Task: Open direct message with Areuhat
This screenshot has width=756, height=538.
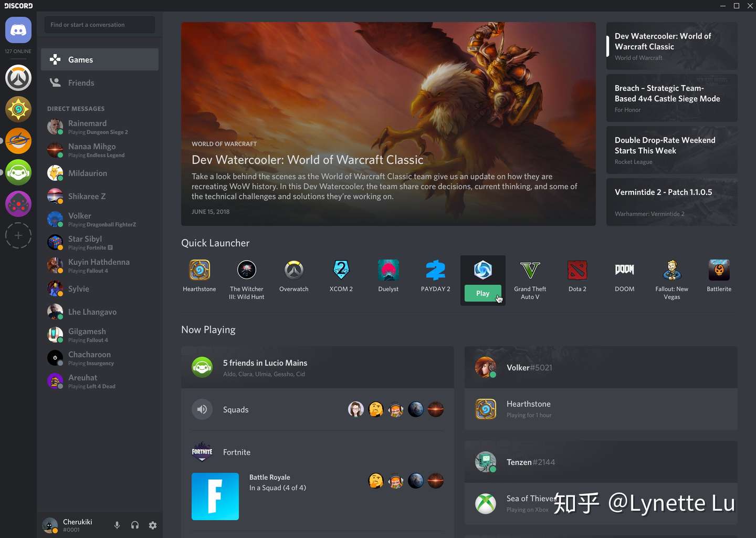Action: point(100,381)
